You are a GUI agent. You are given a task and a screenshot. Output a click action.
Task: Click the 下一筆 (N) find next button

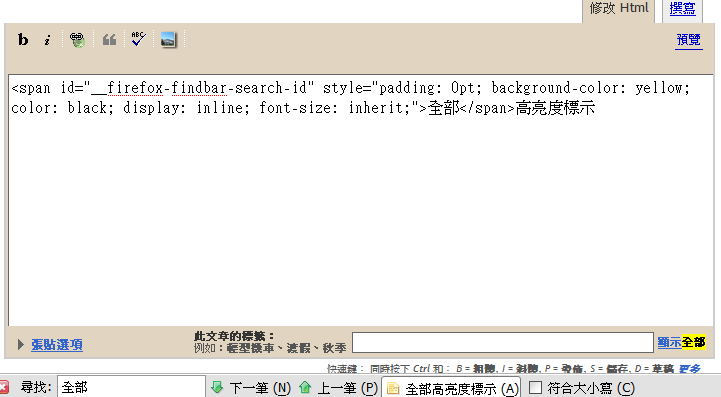[251, 388]
